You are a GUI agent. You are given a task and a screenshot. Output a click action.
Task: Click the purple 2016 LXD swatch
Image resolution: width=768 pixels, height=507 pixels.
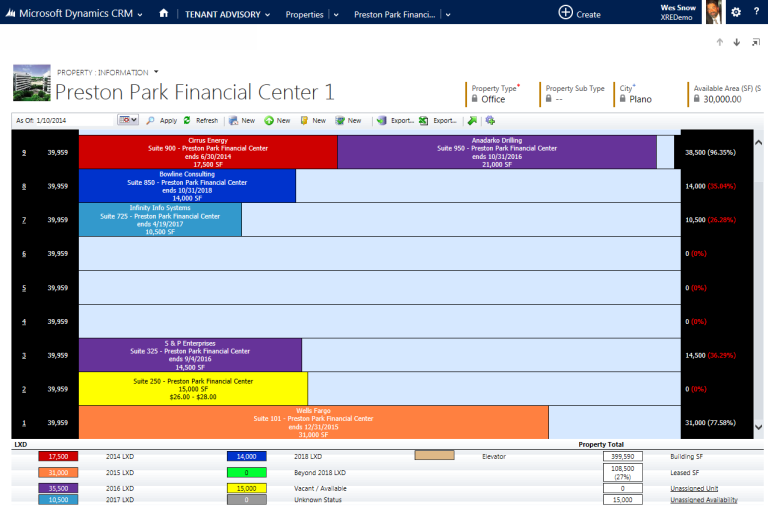(x=58, y=488)
